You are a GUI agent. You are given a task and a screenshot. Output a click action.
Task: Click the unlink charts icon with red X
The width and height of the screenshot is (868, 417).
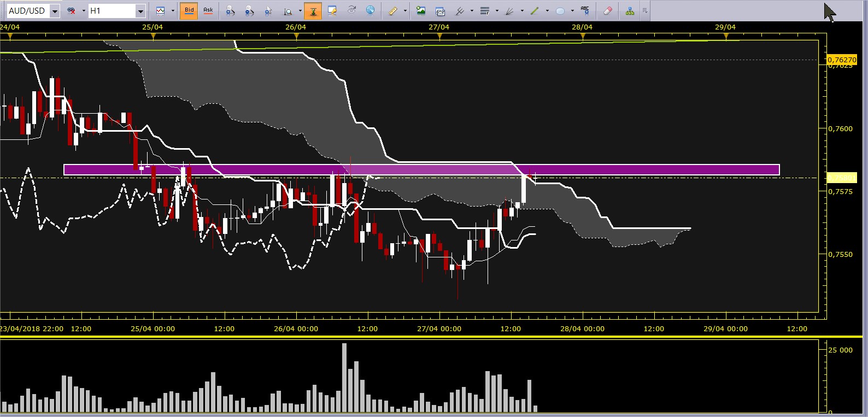click(x=71, y=10)
